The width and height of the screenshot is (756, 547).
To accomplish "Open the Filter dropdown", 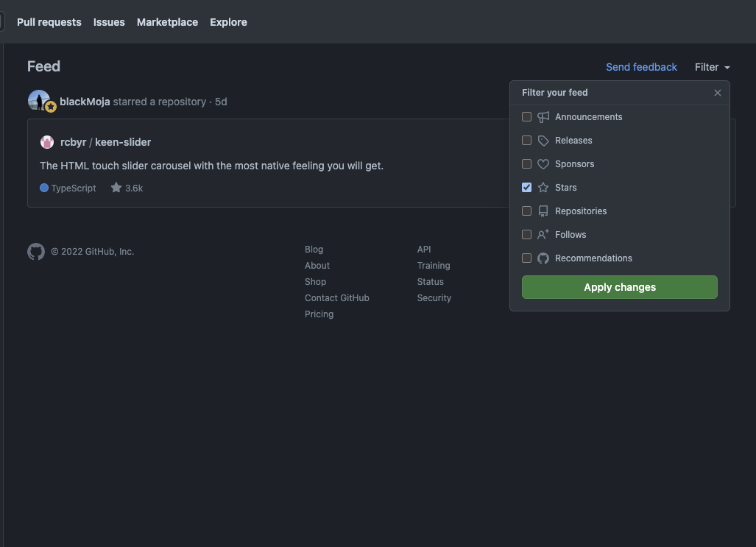I will 712,67.
